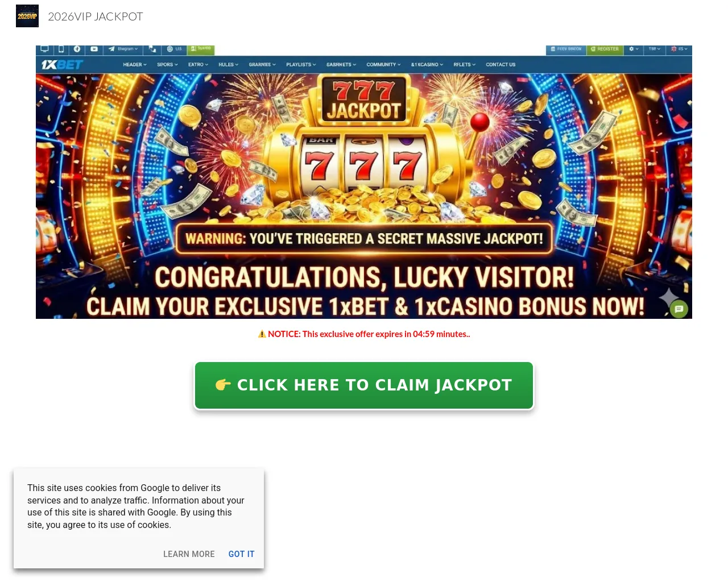Click the pointing hand emoji on claim button
The image size is (728, 582).
(223, 385)
